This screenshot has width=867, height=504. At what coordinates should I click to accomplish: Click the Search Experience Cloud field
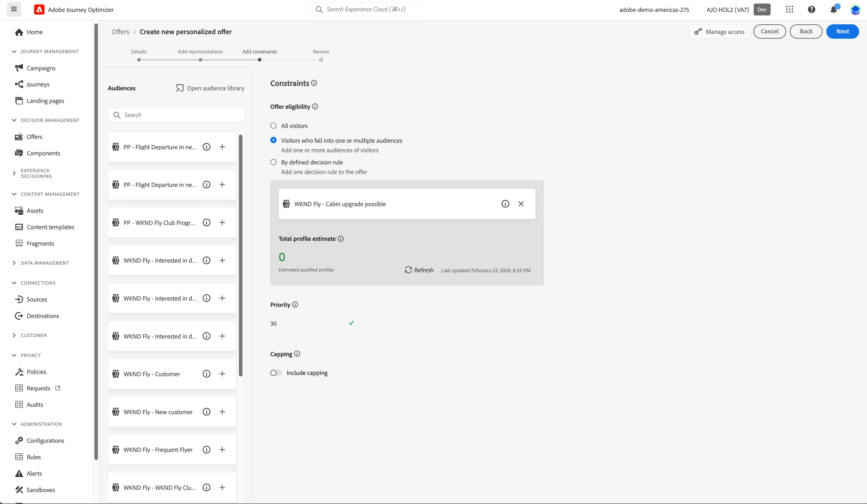(367, 9)
